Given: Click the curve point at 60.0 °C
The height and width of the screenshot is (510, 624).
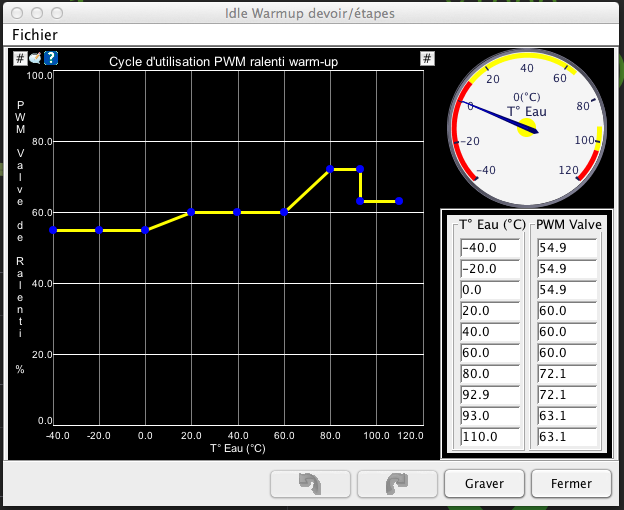Looking at the screenshot, I should (284, 212).
